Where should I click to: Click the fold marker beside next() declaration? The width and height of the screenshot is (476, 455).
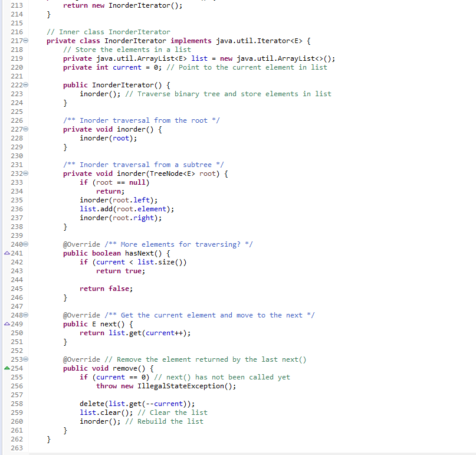point(26,315)
